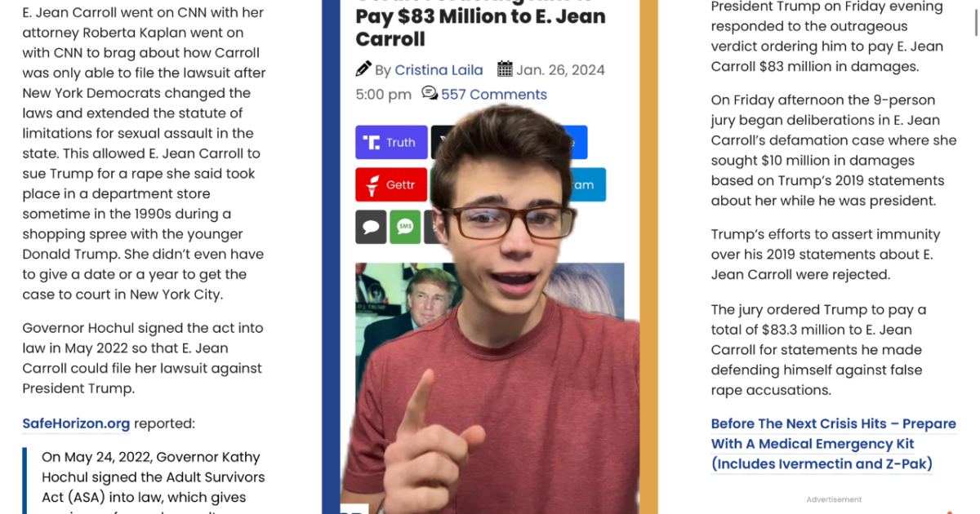The height and width of the screenshot is (514, 980).
Task: Open the 557 Comments link
Action: coord(494,95)
